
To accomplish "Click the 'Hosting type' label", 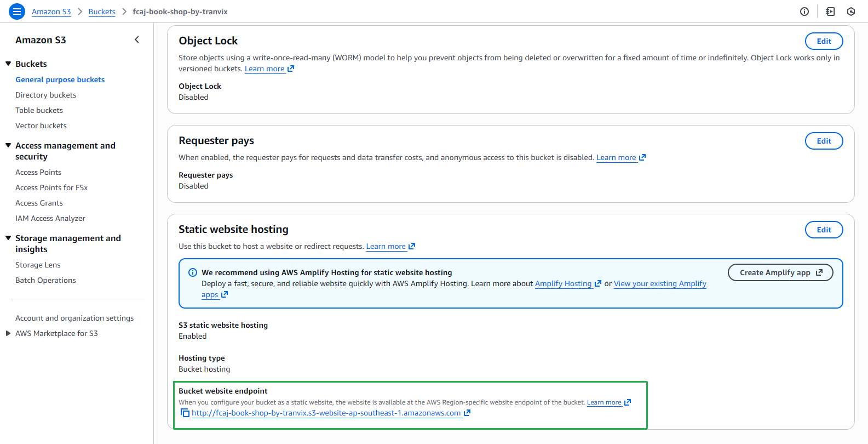I will pyautogui.click(x=202, y=358).
